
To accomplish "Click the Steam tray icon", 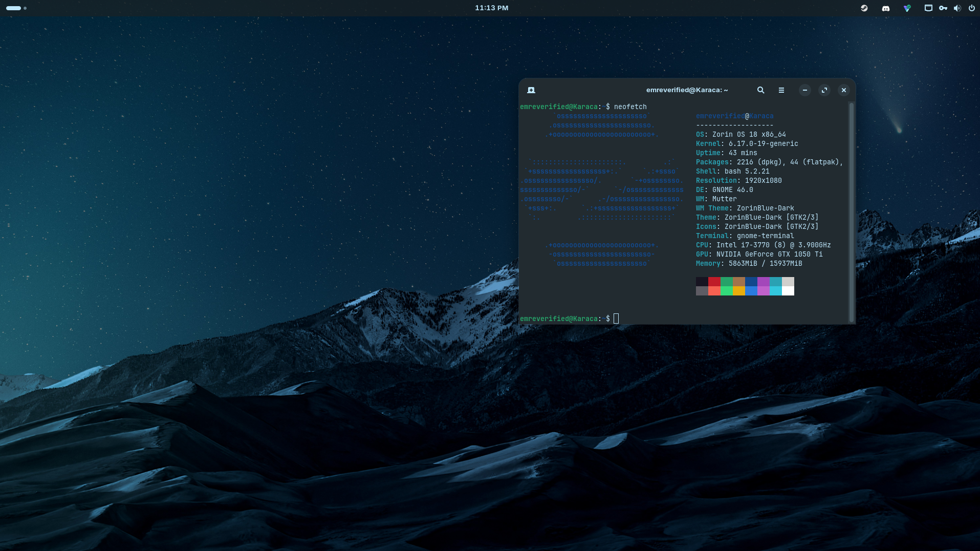I will click(x=864, y=8).
